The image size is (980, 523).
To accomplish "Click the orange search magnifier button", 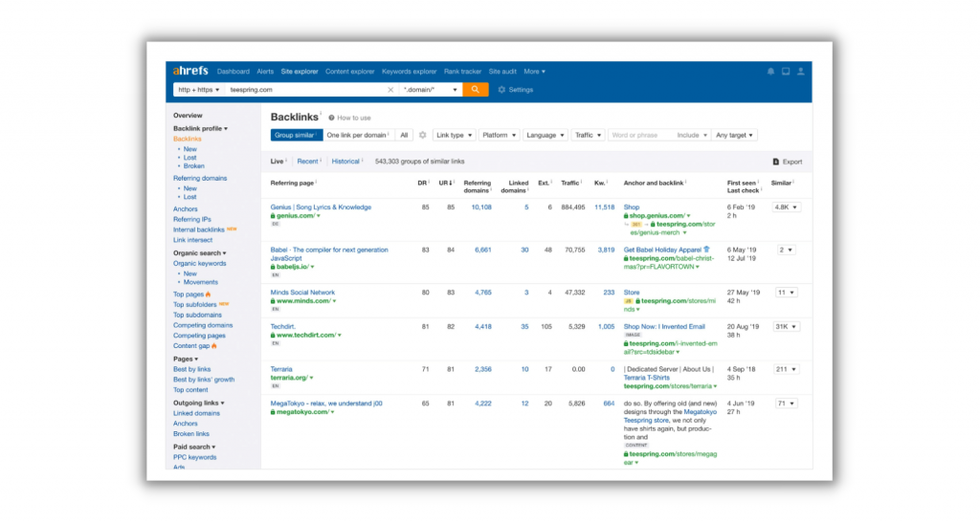I will (x=475, y=90).
